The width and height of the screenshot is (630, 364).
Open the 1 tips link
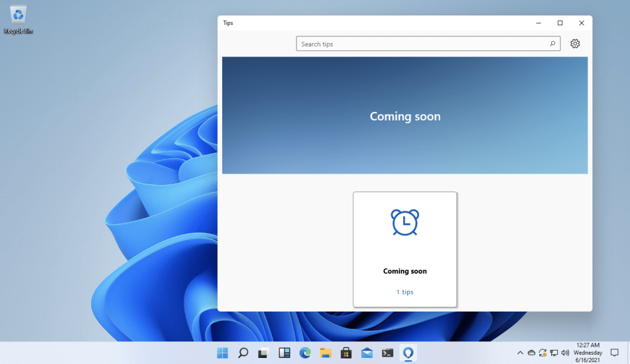tap(405, 291)
